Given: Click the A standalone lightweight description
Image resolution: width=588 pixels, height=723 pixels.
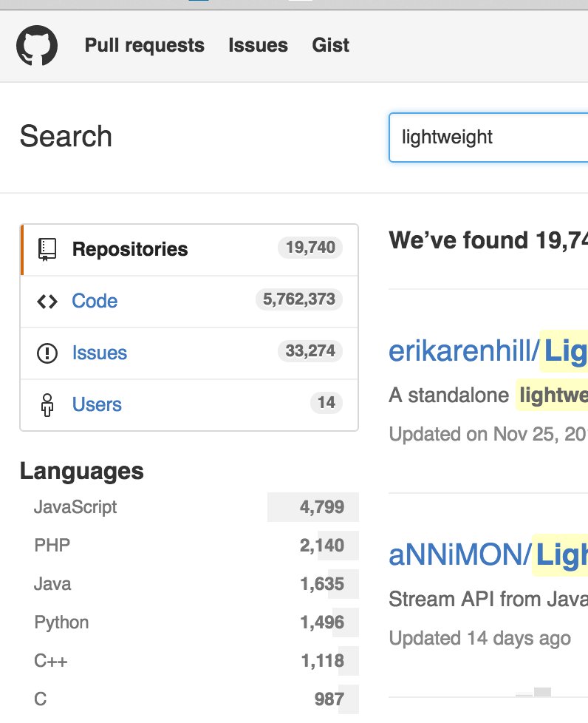Looking at the screenshot, I should 488,396.
